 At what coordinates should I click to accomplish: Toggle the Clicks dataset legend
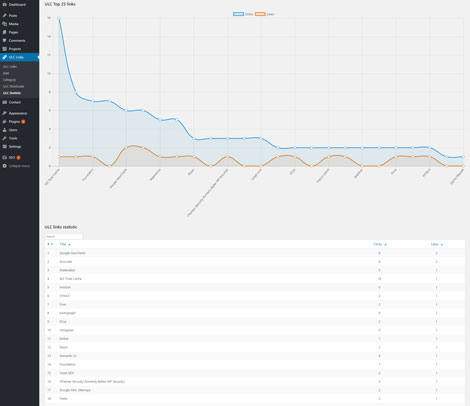coord(243,14)
